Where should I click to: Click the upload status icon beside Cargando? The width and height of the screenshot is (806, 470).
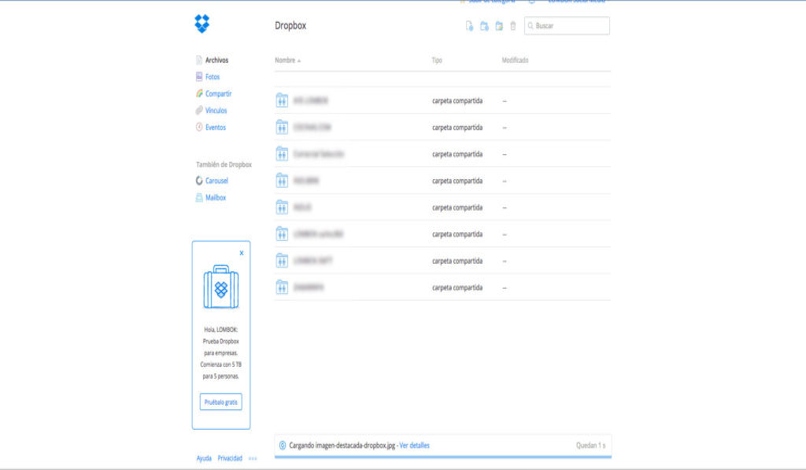click(x=282, y=445)
